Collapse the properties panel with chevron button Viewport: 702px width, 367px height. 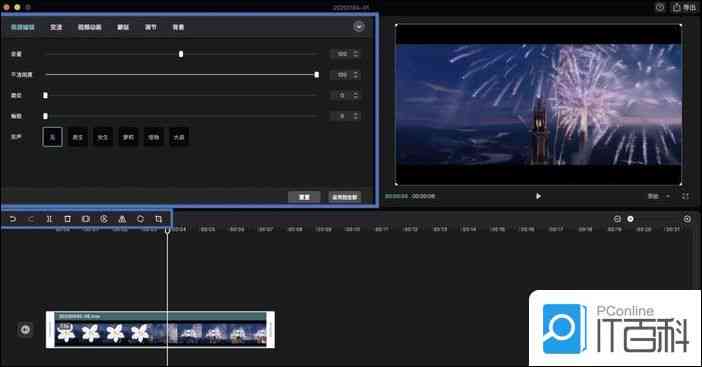pos(359,26)
